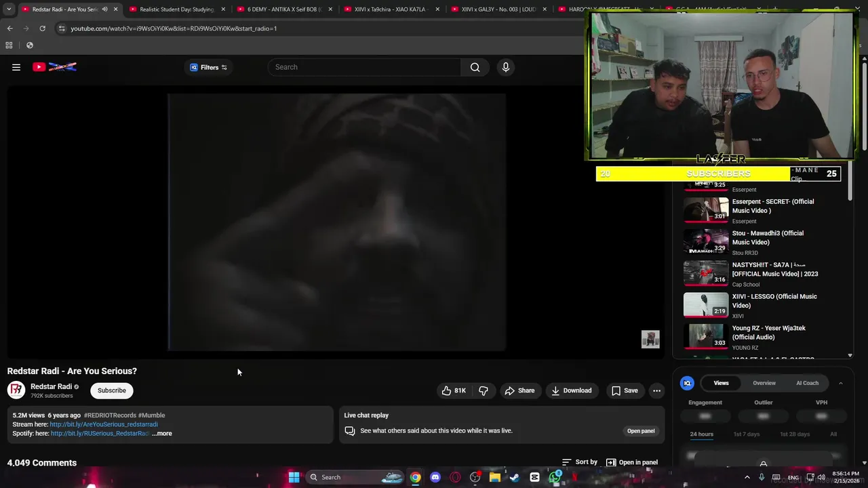This screenshot has height=488, width=868.
Task: Mute tab audio on Redstar Radi tab
Action: coord(104,9)
